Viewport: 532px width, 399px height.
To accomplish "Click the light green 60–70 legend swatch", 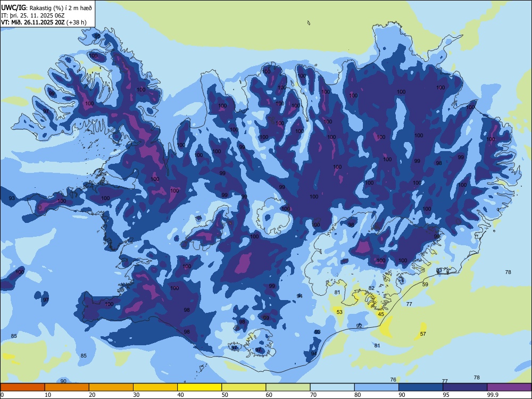I will (x=288, y=387).
